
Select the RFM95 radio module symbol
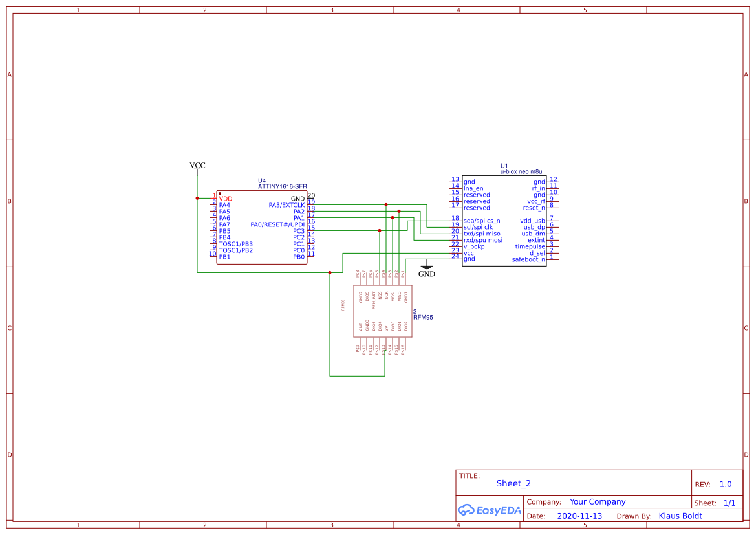(x=382, y=311)
